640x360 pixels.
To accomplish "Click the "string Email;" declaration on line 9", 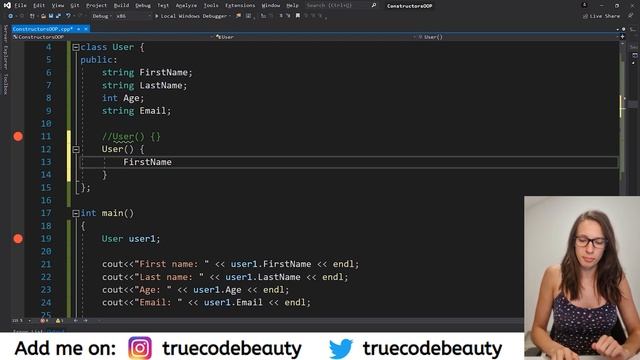I will click(x=136, y=111).
